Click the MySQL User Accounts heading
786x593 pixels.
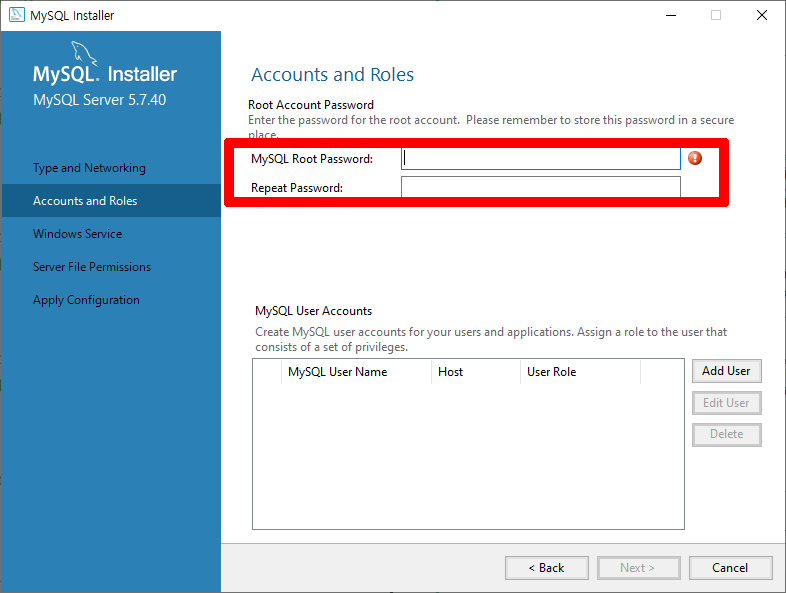(x=313, y=311)
